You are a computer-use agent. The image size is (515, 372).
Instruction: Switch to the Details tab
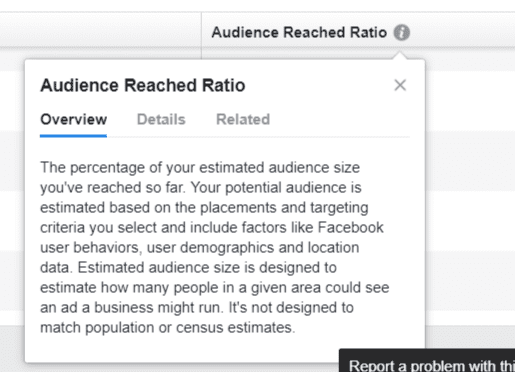pos(161,119)
